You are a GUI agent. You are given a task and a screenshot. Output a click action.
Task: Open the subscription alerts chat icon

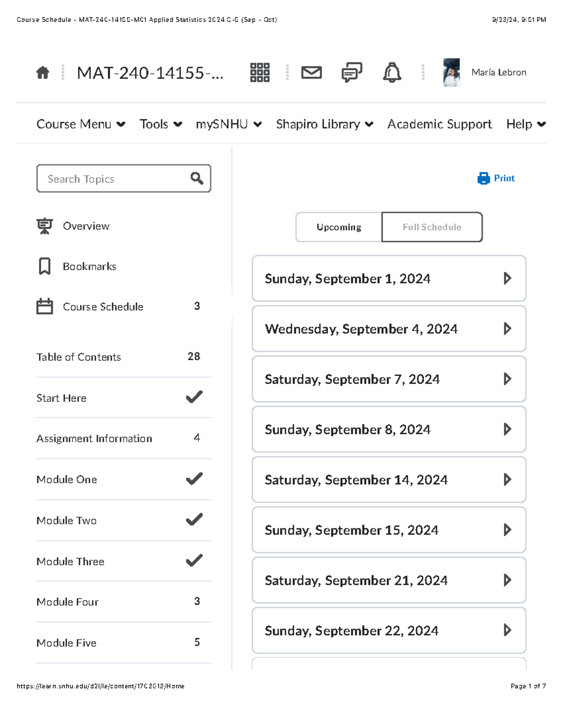[x=352, y=73]
